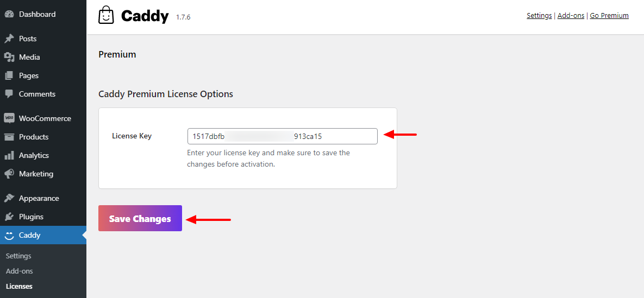644x298 pixels.
Task: Click the Appearance paintbrush icon
Action: pos(9,198)
